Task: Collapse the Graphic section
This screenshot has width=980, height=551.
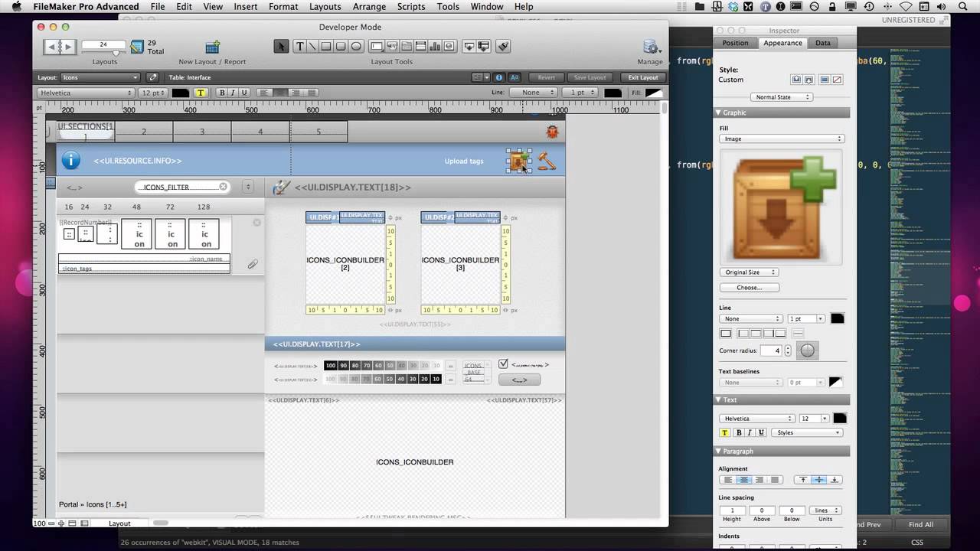Action: point(719,112)
